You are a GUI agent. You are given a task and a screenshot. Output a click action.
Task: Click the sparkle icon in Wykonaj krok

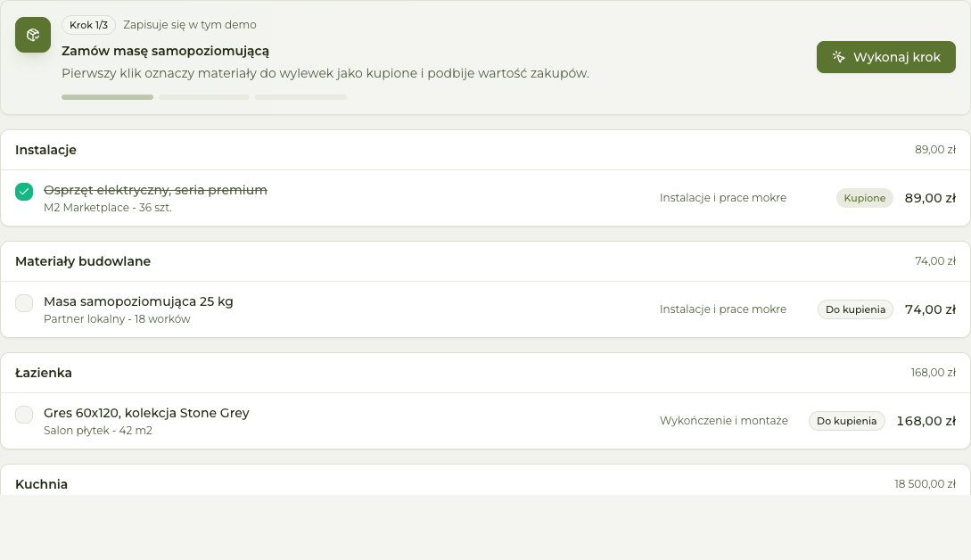click(x=838, y=57)
